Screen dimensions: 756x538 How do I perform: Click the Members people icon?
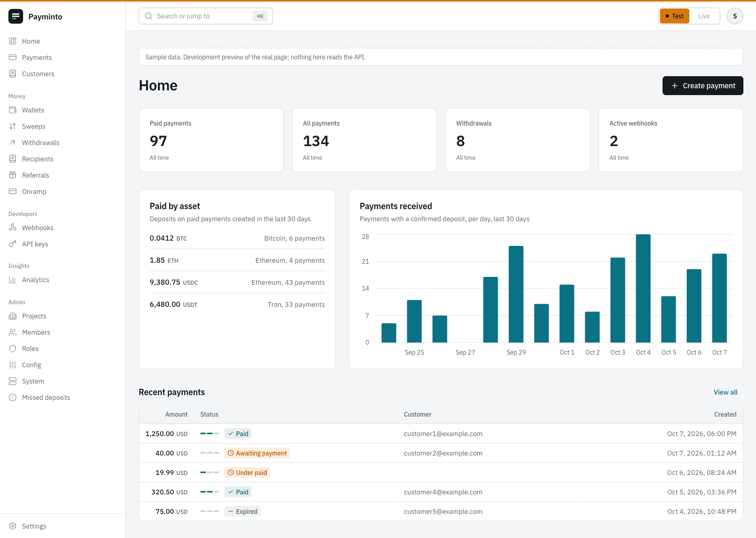(x=13, y=332)
